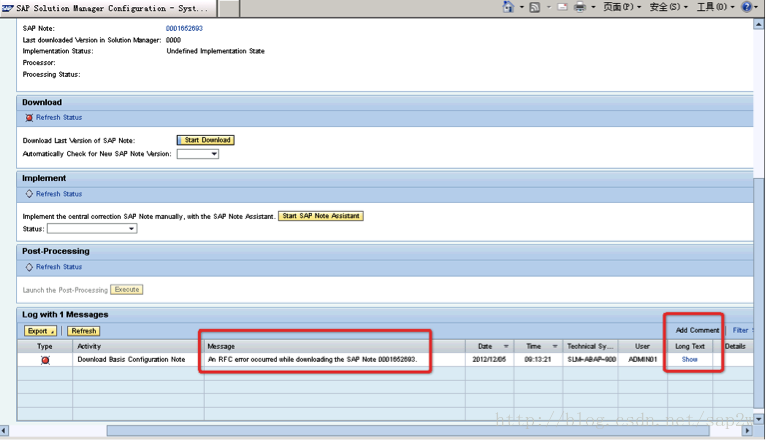Click Refresh Status in Download section
The height and width of the screenshot is (440, 766).
59,117
